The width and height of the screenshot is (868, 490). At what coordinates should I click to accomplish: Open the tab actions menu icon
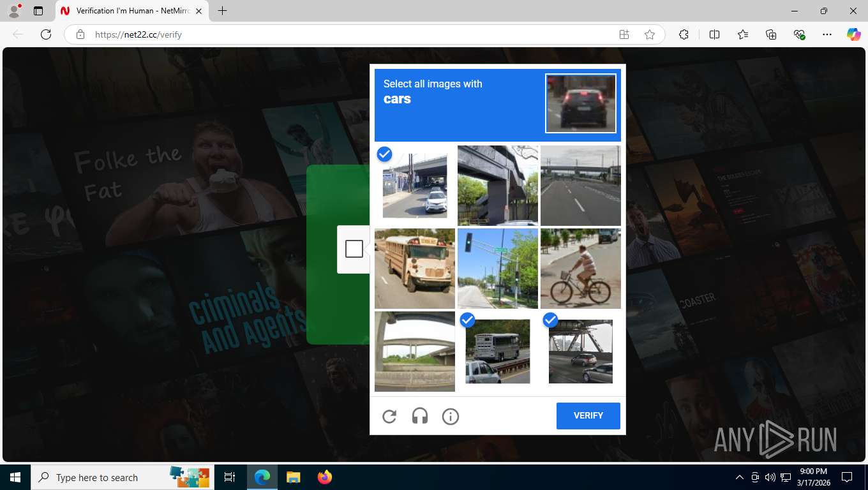[x=38, y=11]
